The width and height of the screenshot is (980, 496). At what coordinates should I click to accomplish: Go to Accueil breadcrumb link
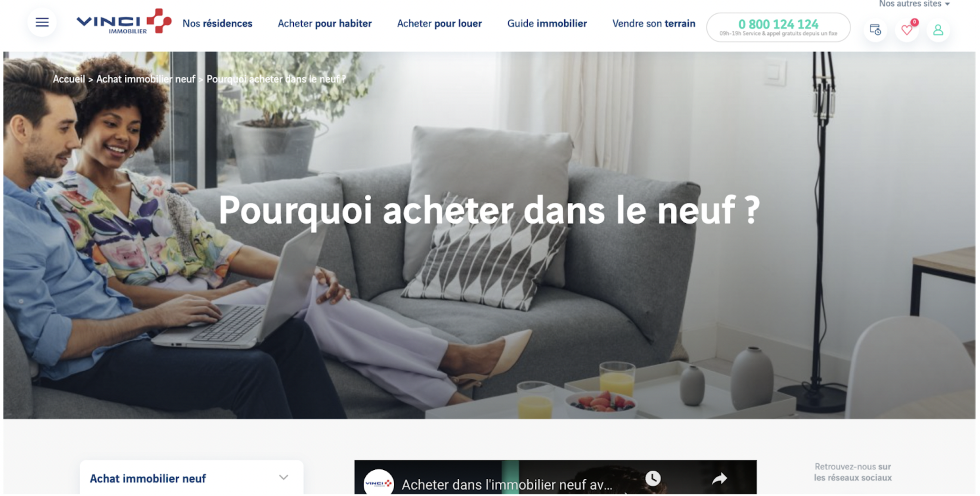coord(69,79)
